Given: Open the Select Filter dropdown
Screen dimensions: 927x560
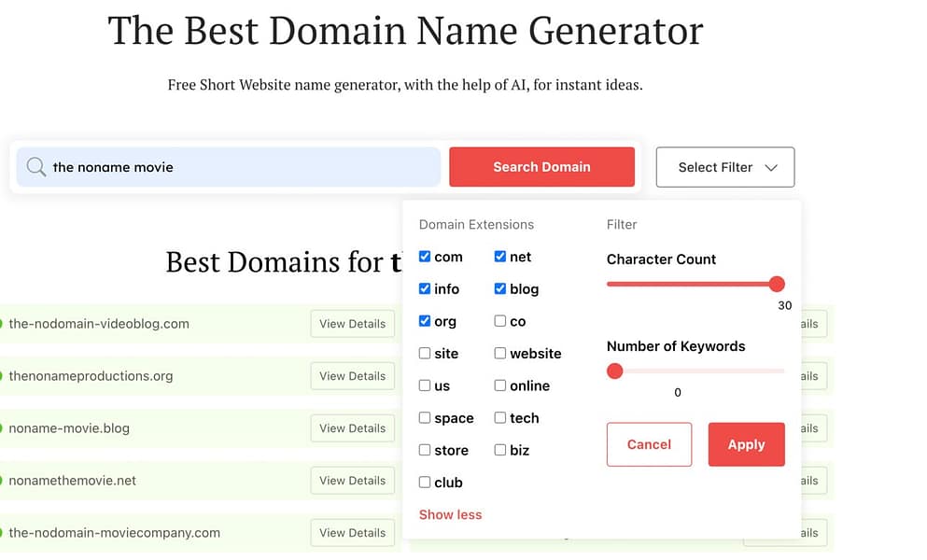Looking at the screenshot, I should pyautogui.click(x=724, y=167).
